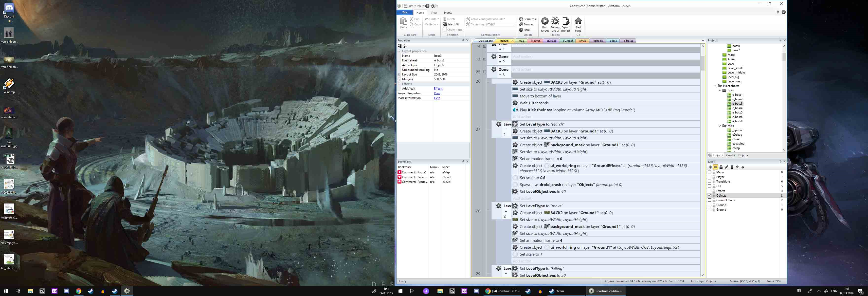Select the Level_small layout in Projects
This screenshot has width=868, height=296.
[x=735, y=68]
